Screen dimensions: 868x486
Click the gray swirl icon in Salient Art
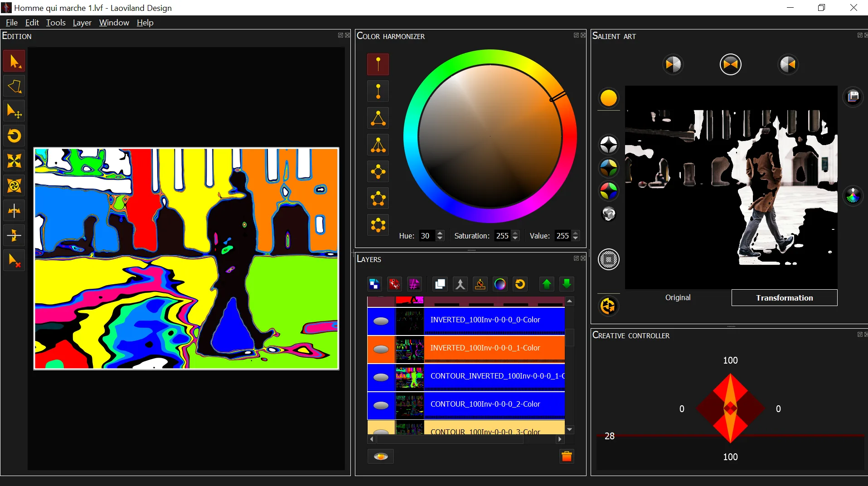point(608,214)
